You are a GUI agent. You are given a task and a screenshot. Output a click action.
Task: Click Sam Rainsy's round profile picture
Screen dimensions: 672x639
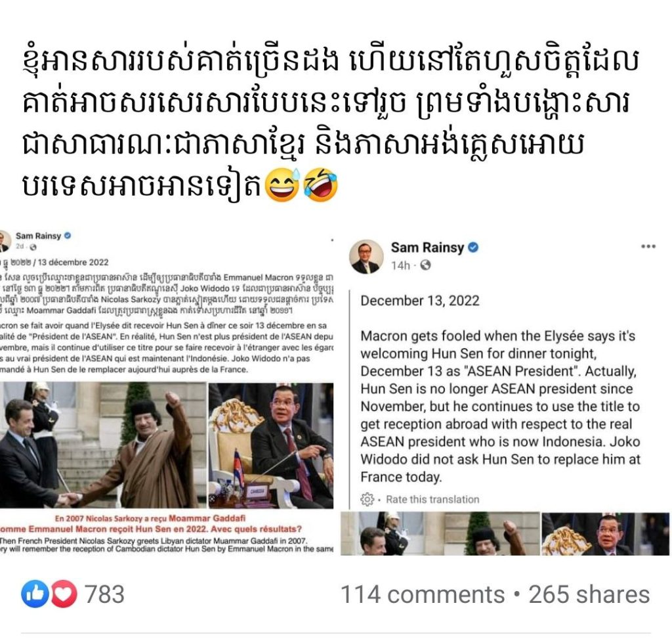366,257
